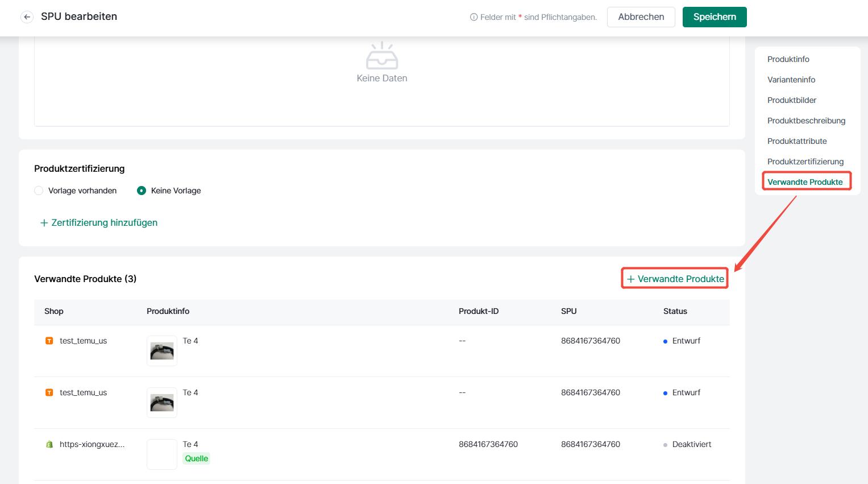
Task: Click Abbrechen to cancel editing
Action: click(x=641, y=17)
